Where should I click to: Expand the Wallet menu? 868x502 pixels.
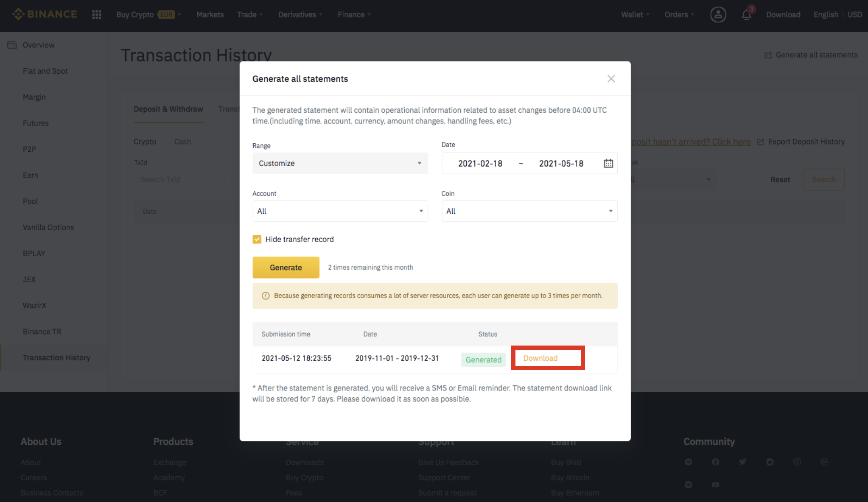click(x=635, y=14)
